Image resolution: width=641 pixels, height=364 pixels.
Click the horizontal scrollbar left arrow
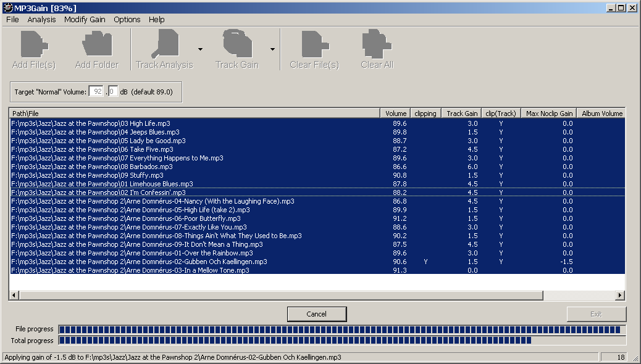pyautogui.click(x=14, y=295)
